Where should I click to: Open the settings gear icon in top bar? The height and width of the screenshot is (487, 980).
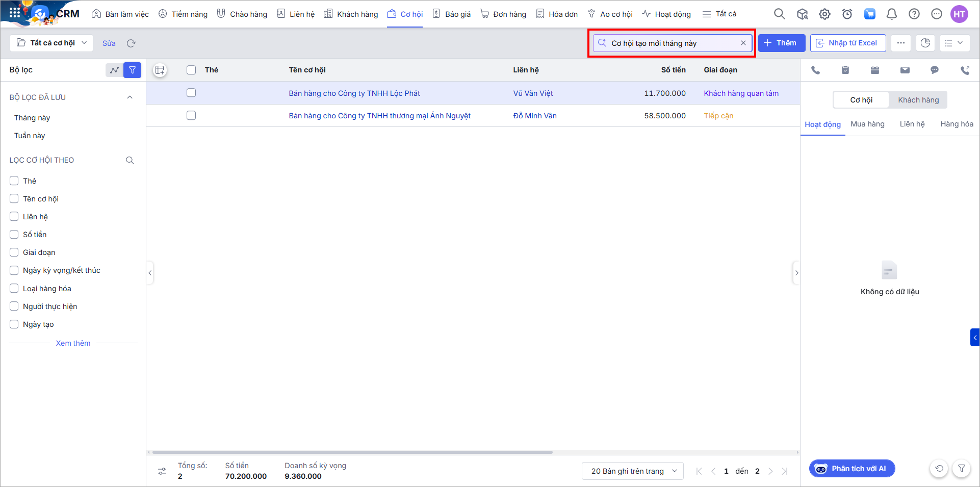[824, 14]
